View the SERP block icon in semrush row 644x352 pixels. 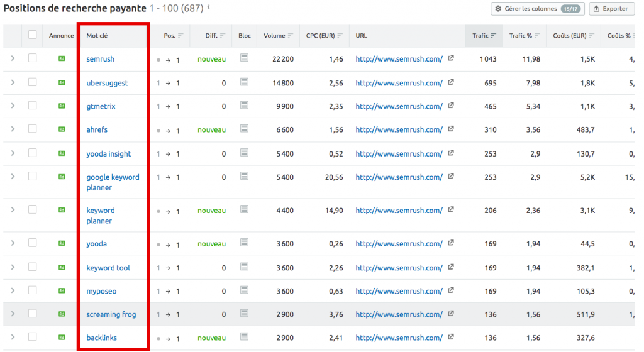point(245,58)
